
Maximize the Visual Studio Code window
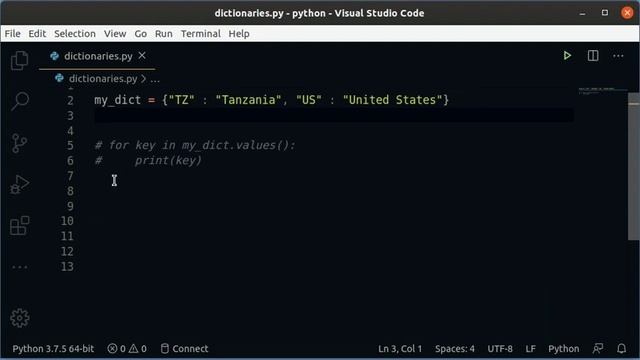point(604,13)
